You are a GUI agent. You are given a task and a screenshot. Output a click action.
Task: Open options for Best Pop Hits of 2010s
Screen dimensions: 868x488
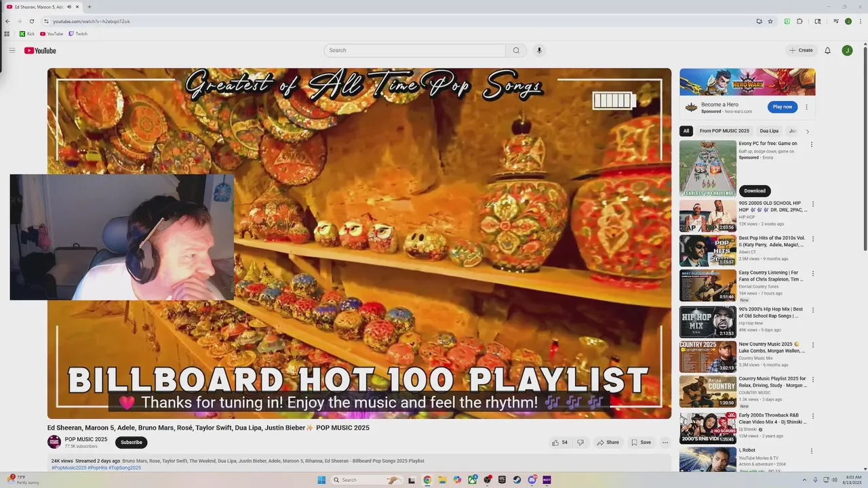[813, 239]
